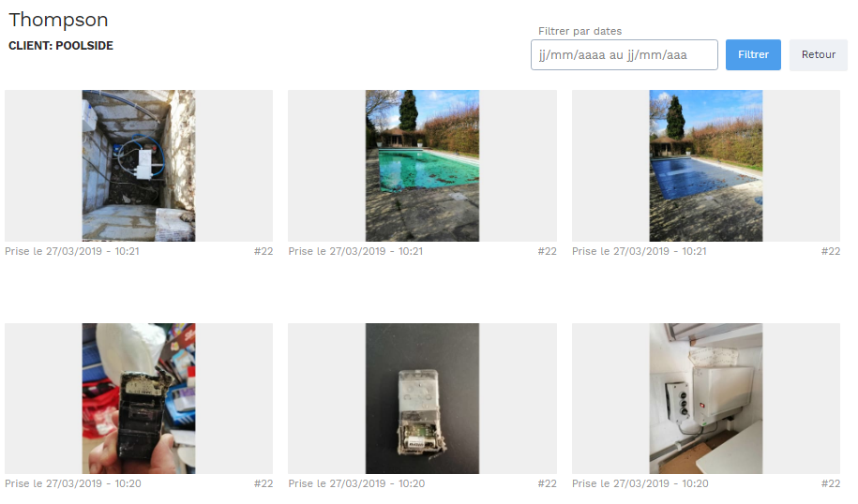This screenshot has width=858, height=504.
Task: Open the blue covered pool photo
Action: tap(706, 166)
